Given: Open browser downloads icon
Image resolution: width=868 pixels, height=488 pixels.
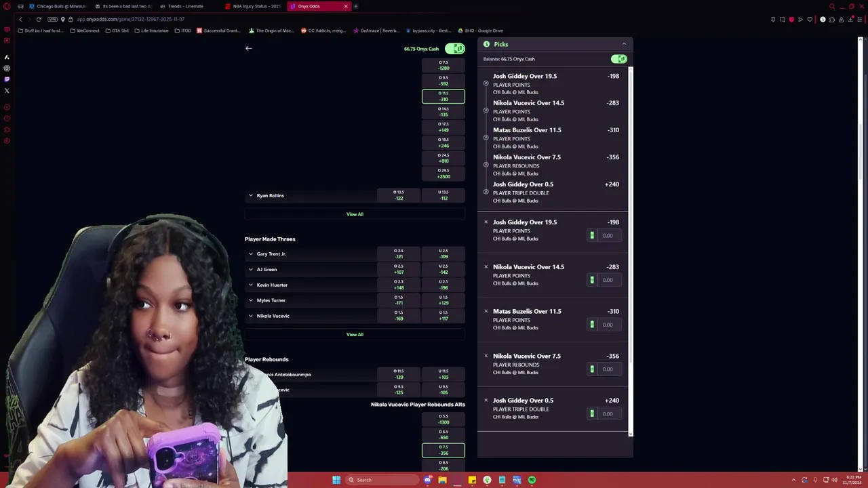Looking at the screenshot, I should click(850, 20).
